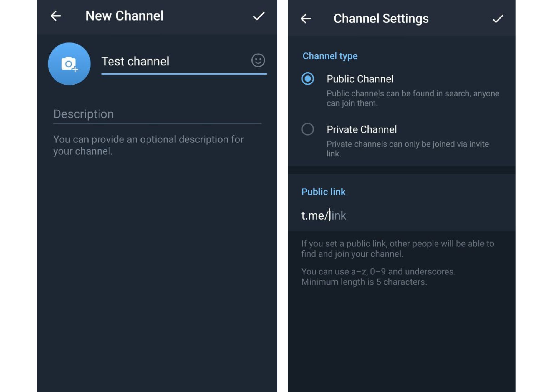Tap 'Public channels can be found in search' text
This screenshot has height=392, width=555.
(413, 98)
